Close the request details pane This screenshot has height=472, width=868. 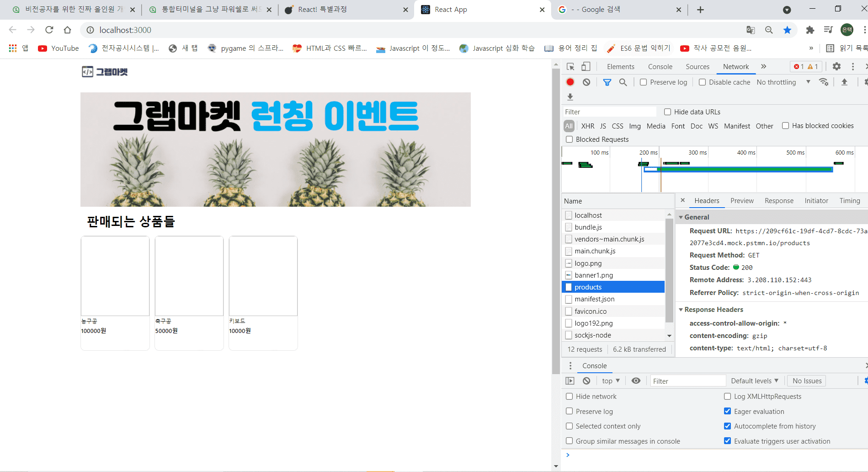(x=682, y=200)
